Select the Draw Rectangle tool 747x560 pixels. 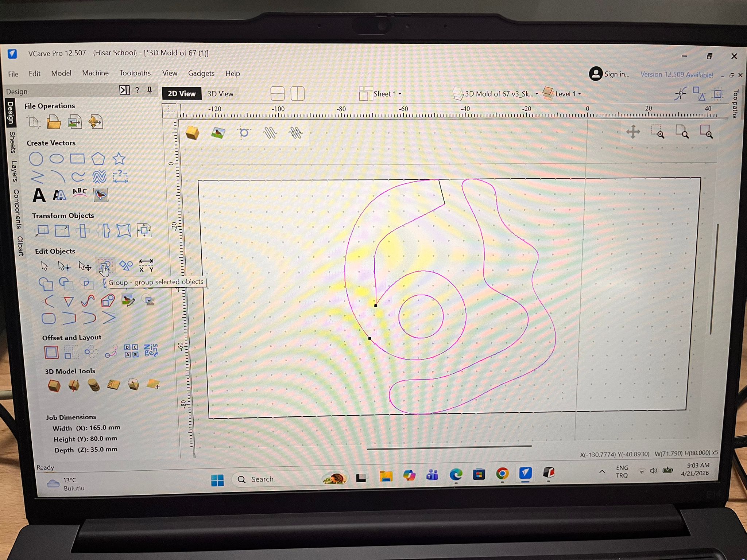point(77,159)
